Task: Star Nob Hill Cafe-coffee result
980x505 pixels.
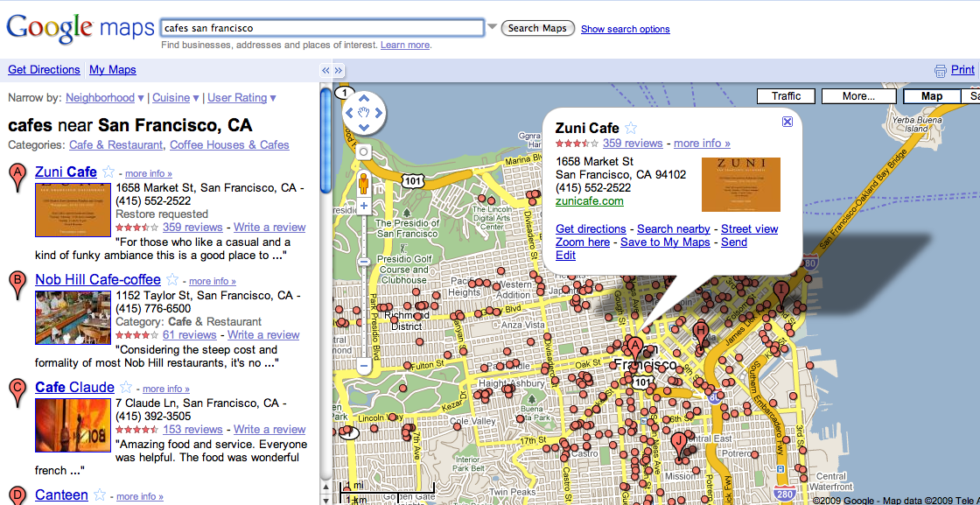Action: coord(172,279)
